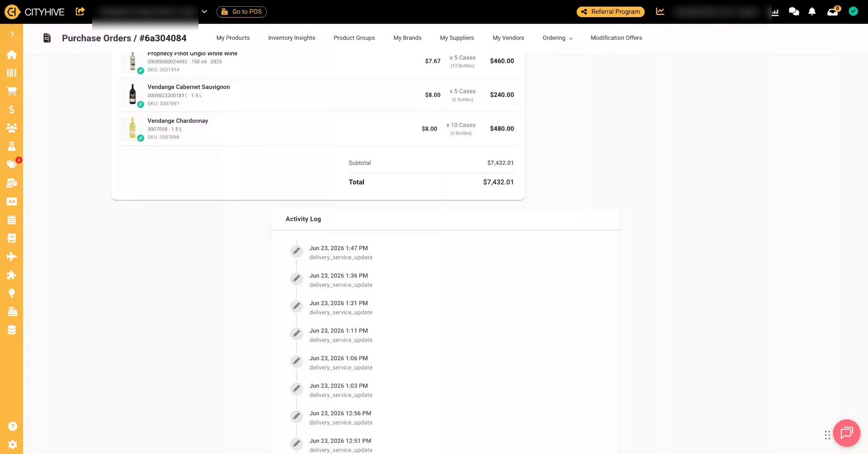
Task: Open the settings gear icon
Action: tap(13, 445)
